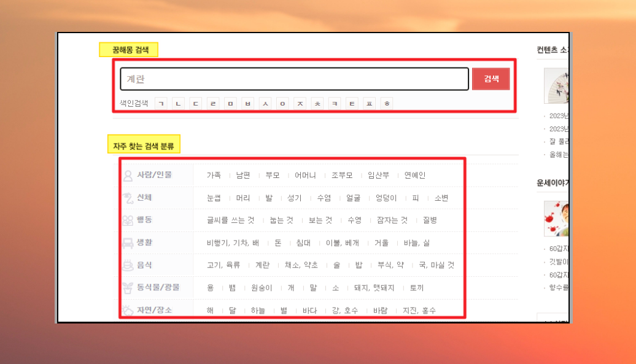The width and height of the screenshot is (636, 364).
Task: Select index letter ㅂ
Action: coord(248,103)
